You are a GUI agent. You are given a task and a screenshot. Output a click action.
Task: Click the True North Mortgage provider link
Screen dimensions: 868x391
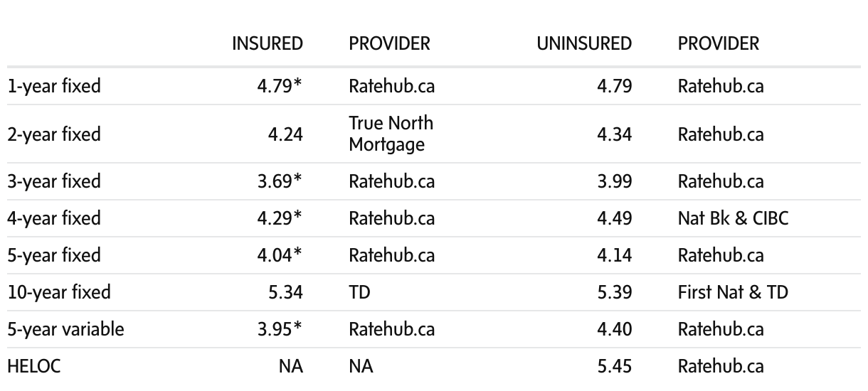click(x=391, y=134)
